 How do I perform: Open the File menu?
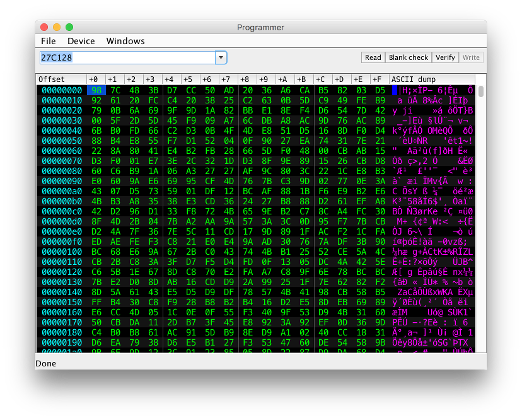[49, 41]
